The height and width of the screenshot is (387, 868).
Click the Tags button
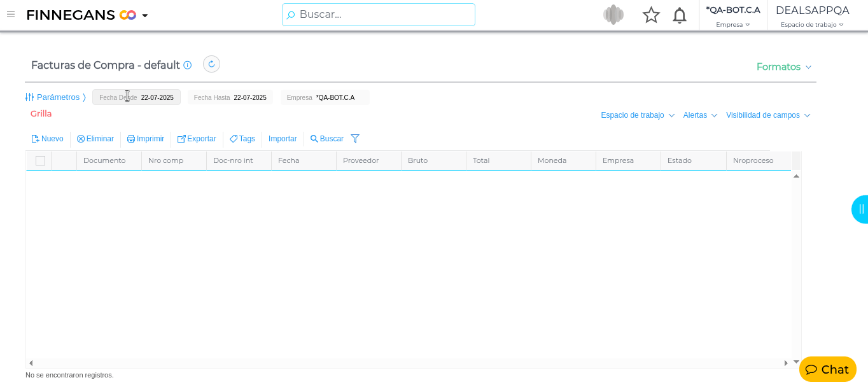pyautogui.click(x=242, y=139)
